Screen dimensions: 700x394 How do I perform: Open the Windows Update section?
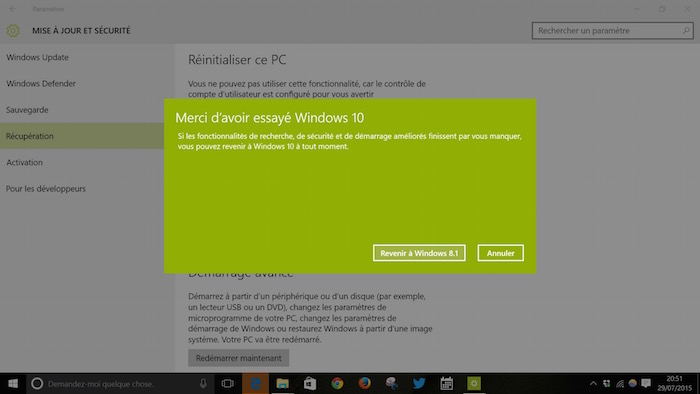point(38,57)
